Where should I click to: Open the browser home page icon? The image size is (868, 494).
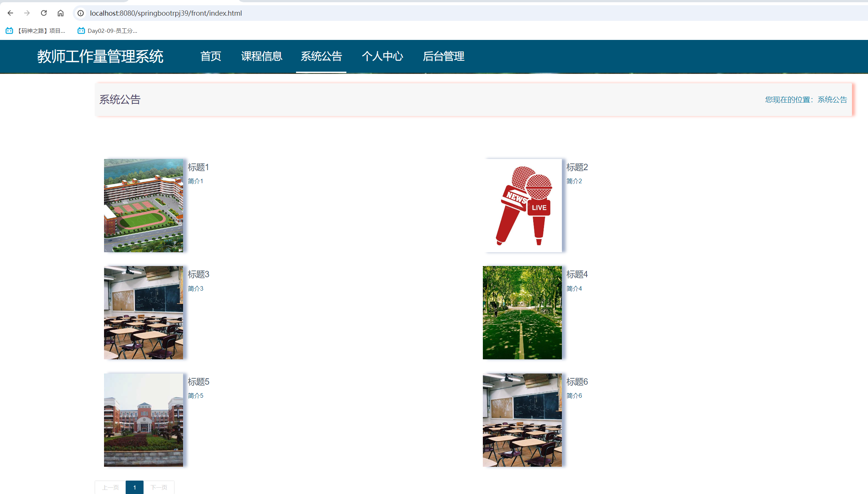(x=60, y=13)
